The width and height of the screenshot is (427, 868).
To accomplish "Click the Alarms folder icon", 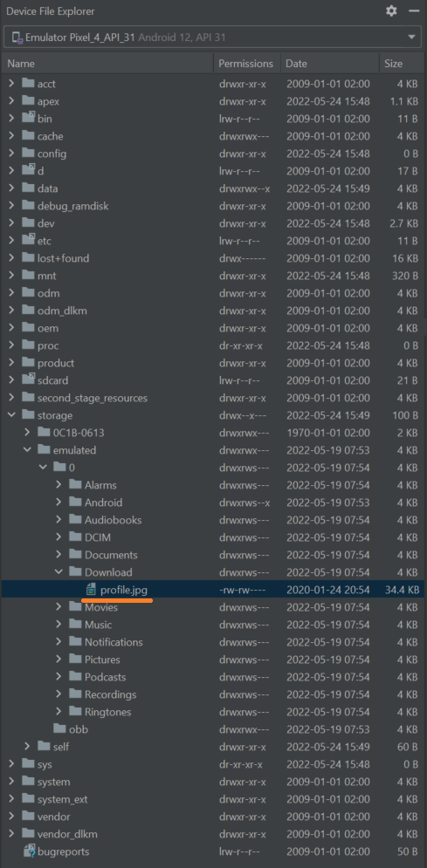I will [x=75, y=484].
